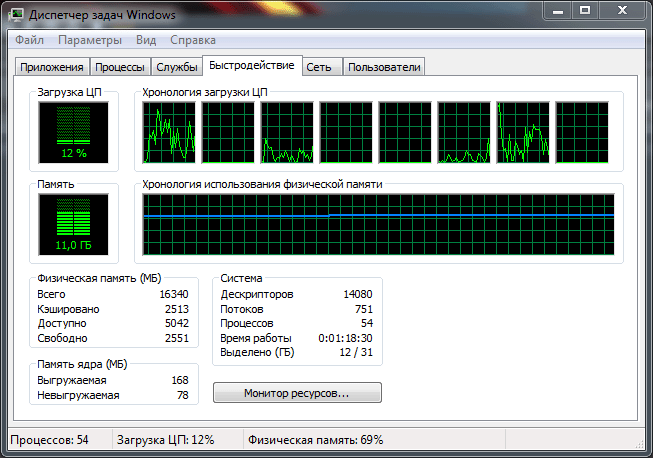Click the Выгружаемая value 168
The width and height of the screenshot is (653, 458).
point(180,380)
